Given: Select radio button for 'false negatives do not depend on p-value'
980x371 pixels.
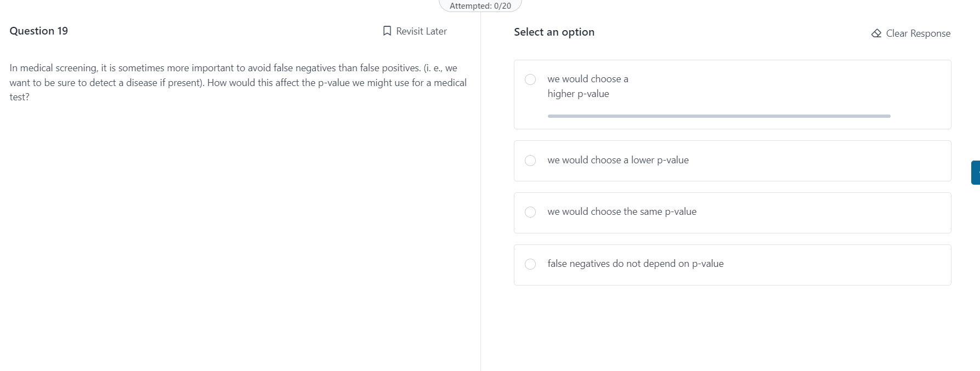Looking at the screenshot, I should [x=530, y=264].
